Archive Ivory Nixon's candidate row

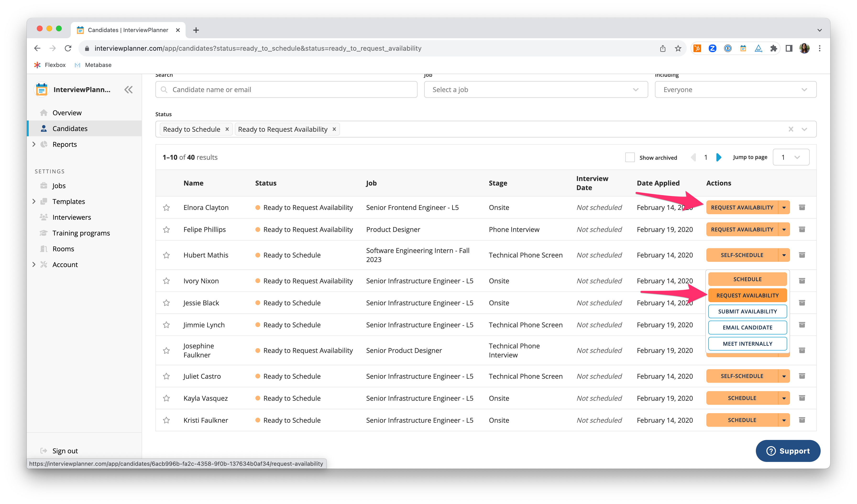[802, 281]
